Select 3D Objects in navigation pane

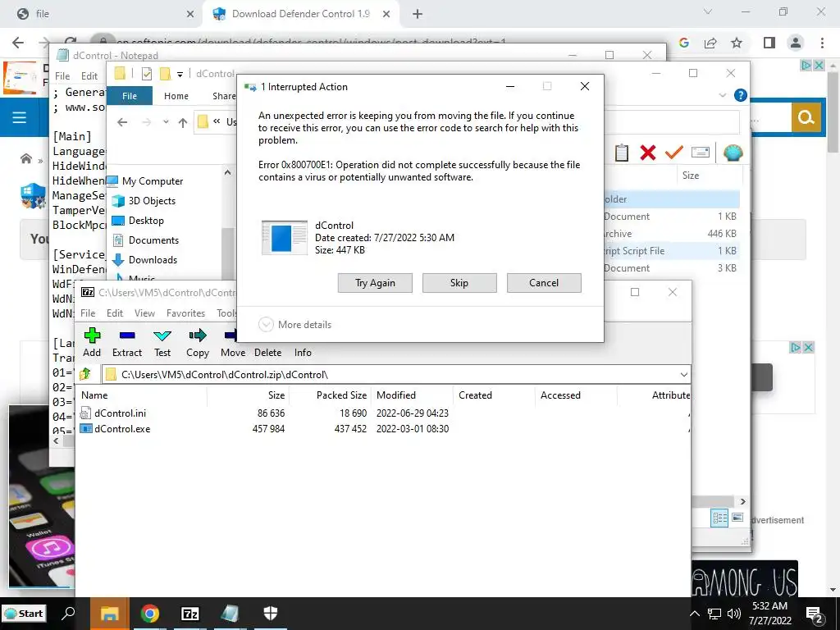[x=152, y=201]
